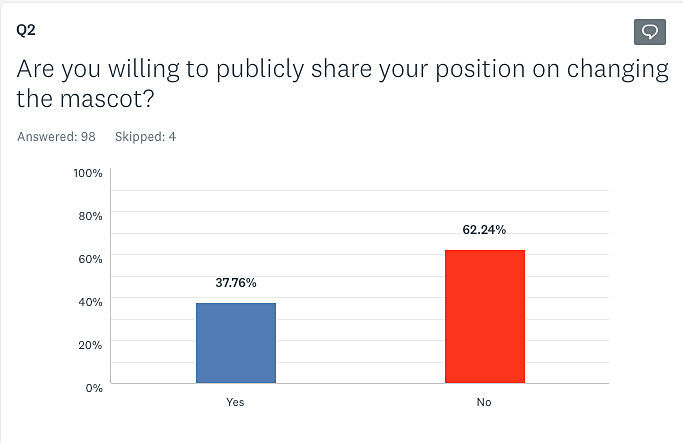Click the 80% y-axis label
Viewport: 683px width, 443px height.
coord(91,216)
